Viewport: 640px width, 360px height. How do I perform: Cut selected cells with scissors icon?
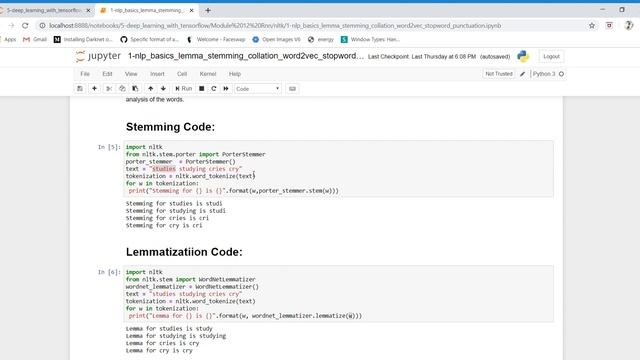[109, 89]
